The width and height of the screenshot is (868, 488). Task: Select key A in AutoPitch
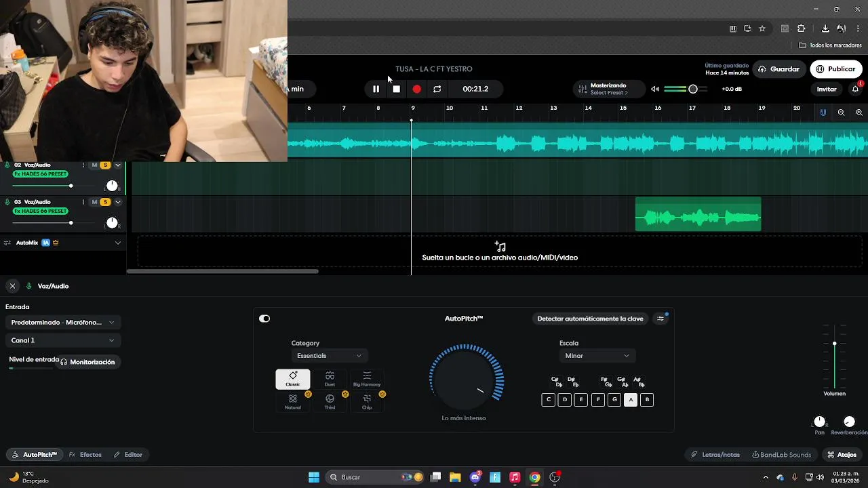click(x=631, y=400)
